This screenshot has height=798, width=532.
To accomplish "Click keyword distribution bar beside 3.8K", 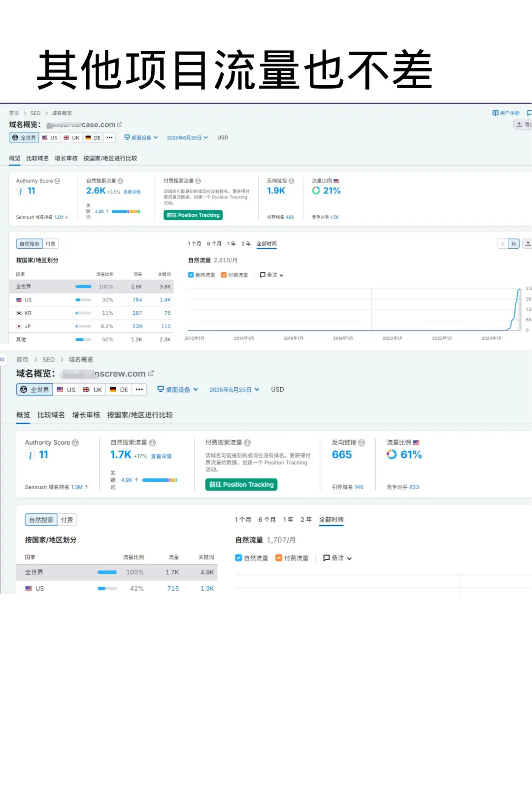I will point(126,211).
